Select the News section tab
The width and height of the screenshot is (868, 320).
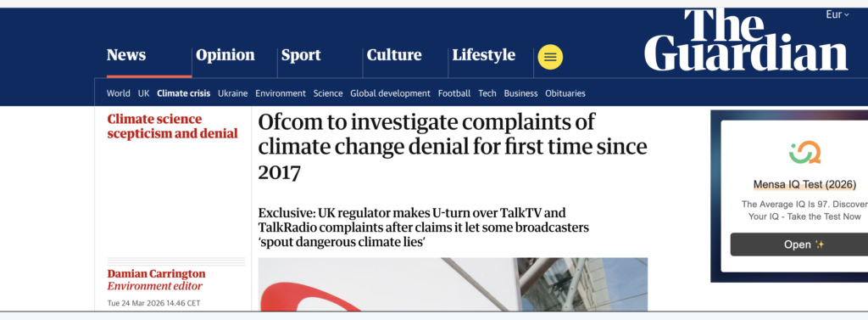(126, 55)
